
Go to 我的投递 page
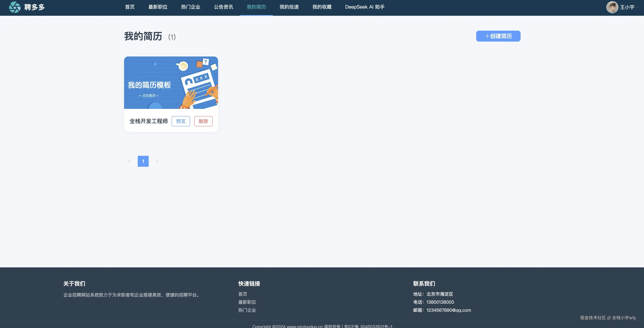[289, 7]
